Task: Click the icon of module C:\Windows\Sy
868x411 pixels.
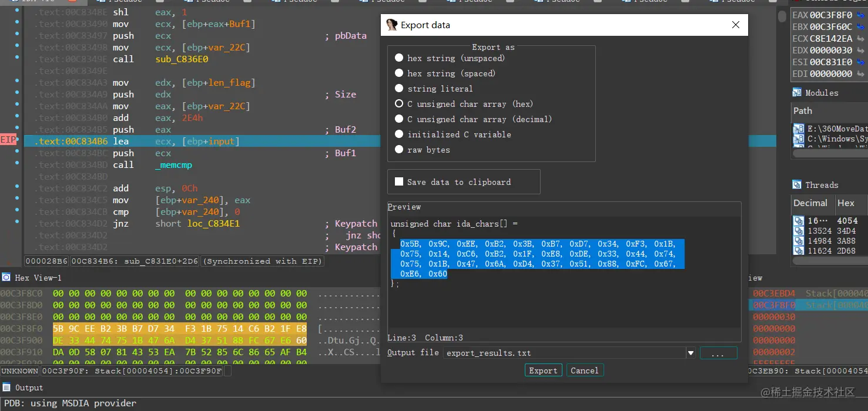Action: coord(799,139)
